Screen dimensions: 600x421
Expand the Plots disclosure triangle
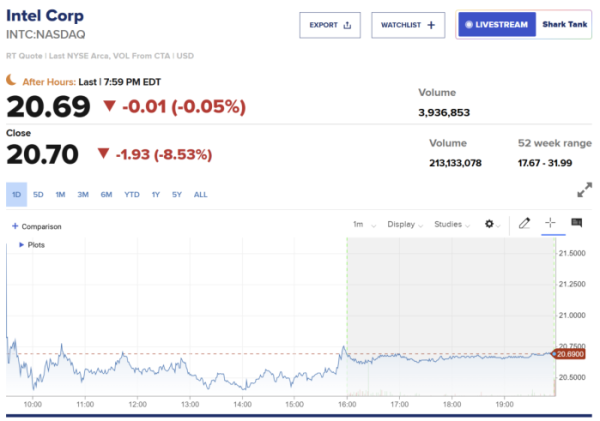pyautogui.click(x=22, y=245)
